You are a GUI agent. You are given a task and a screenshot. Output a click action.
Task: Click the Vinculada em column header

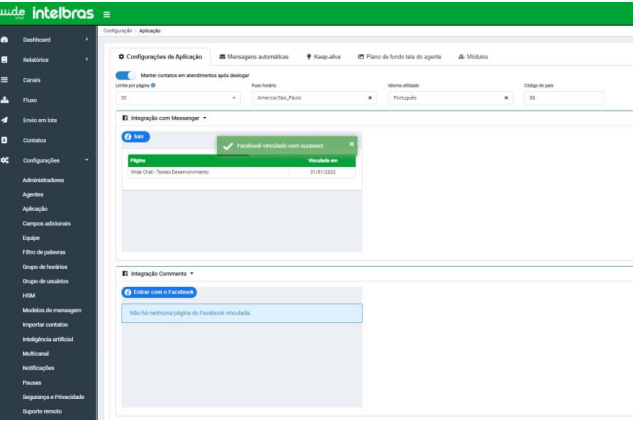tap(323, 161)
